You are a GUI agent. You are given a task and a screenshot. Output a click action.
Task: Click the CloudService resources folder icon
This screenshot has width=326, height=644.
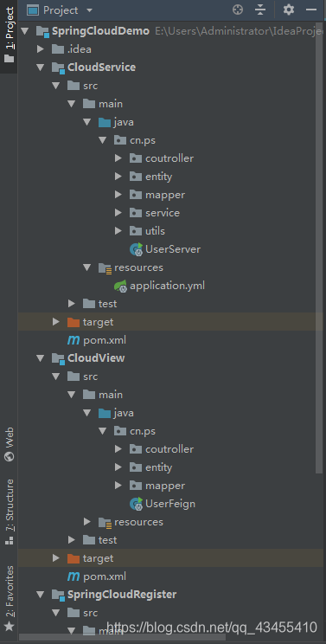click(x=105, y=268)
